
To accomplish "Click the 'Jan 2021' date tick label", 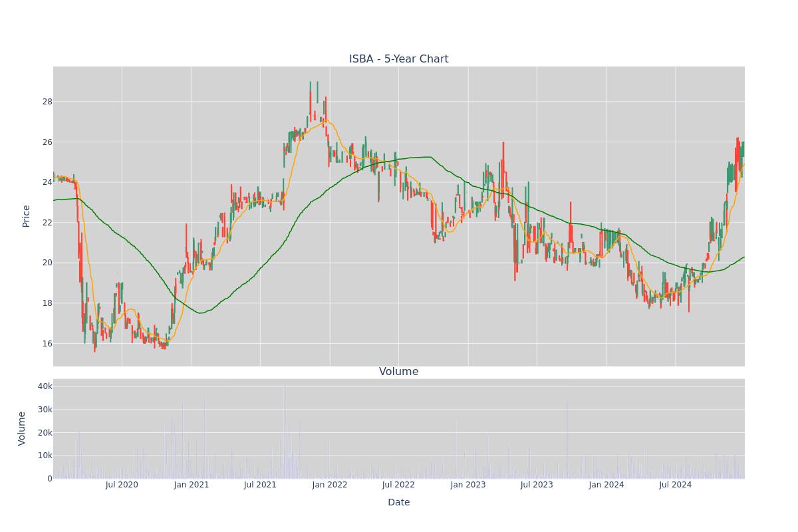I will coord(192,485).
